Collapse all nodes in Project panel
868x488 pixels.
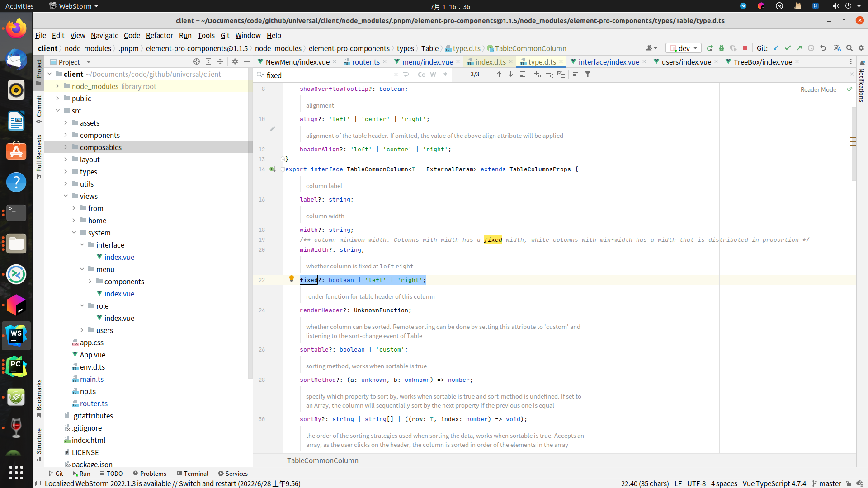point(220,61)
